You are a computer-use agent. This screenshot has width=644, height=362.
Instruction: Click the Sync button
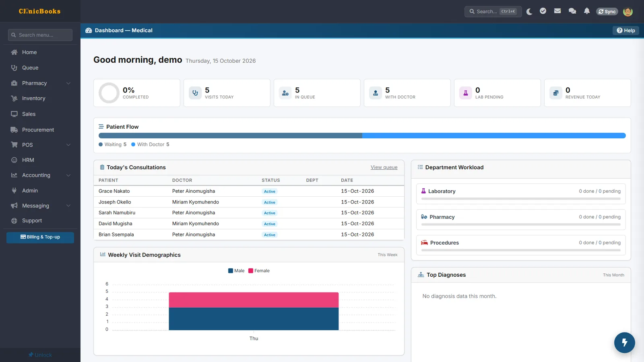[x=607, y=12]
